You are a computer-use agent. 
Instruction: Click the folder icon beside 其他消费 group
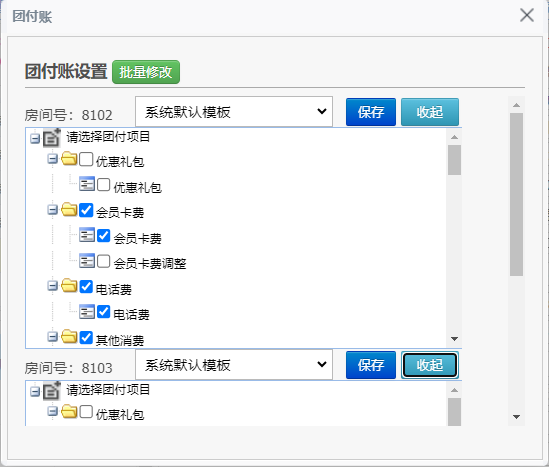[x=69, y=337]
